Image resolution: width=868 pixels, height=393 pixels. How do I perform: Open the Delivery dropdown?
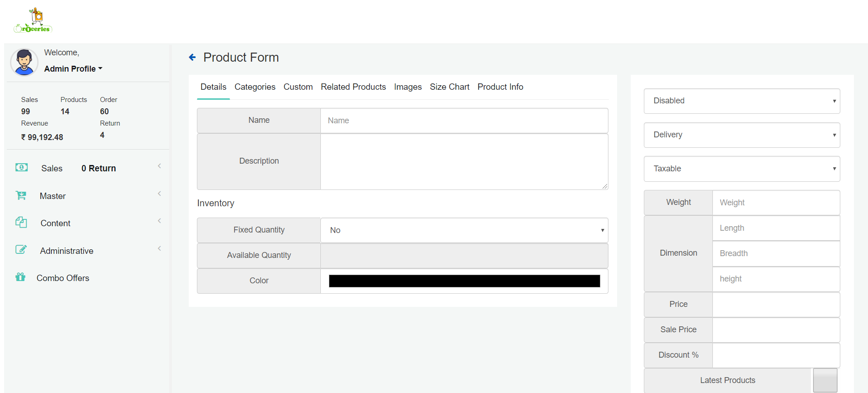coord(742,135)
